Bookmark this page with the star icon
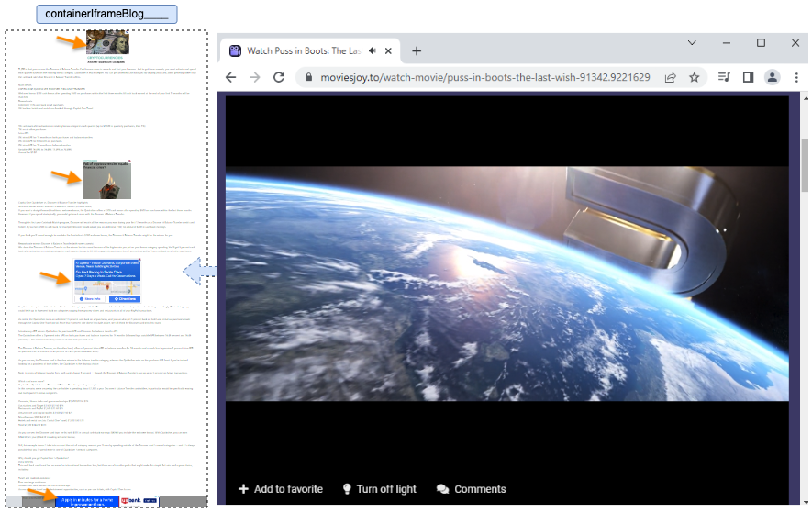812x513 pixels. pyautogui.click(x=695, y=78)
